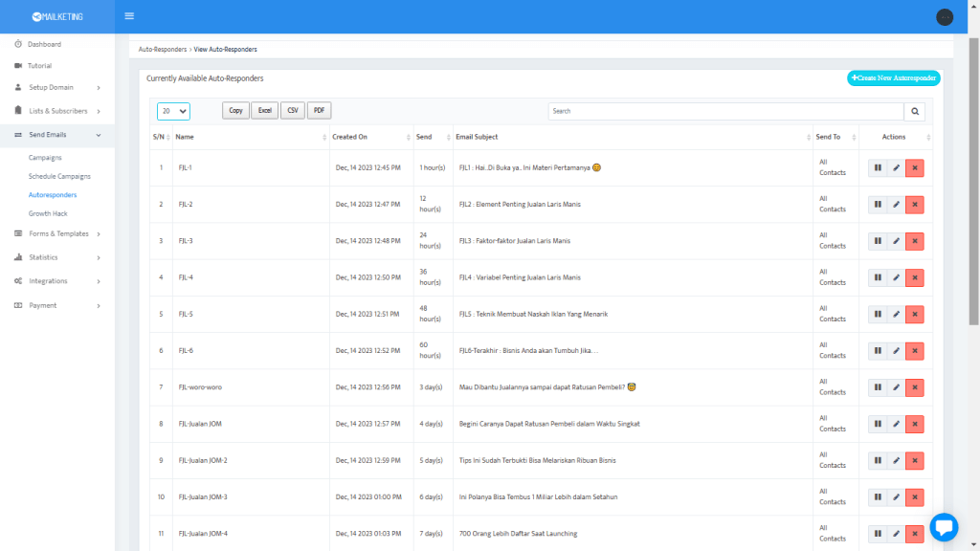Sort table by Send column
980x551 pixels.
coord(434,137)
